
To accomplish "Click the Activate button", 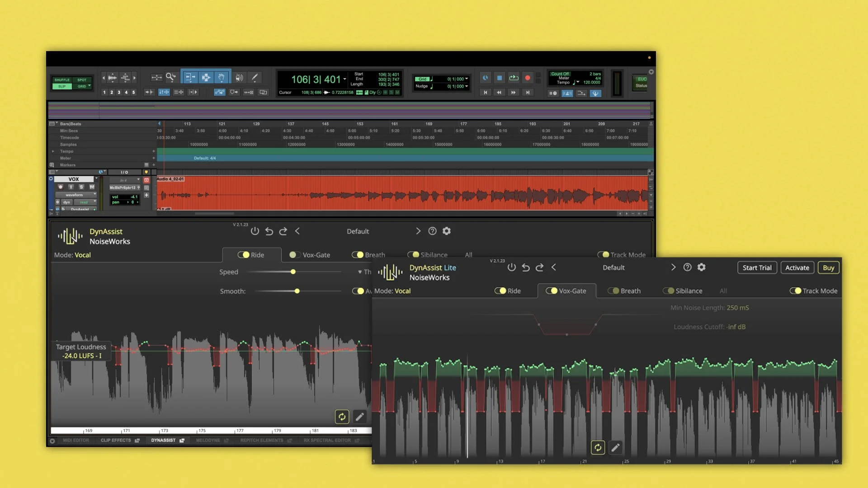I will coord(797,268).
